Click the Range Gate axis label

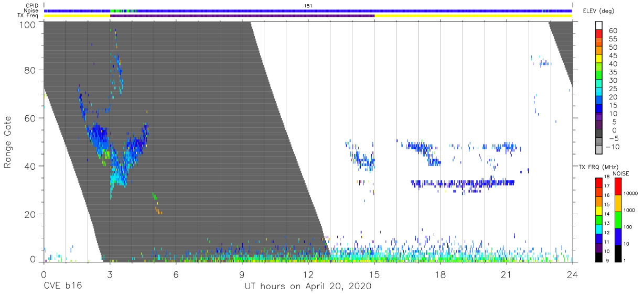tap(8, 142)
